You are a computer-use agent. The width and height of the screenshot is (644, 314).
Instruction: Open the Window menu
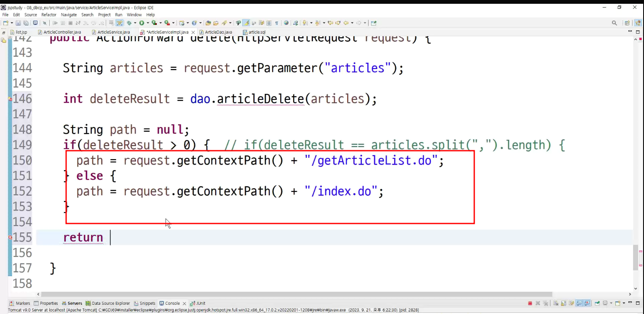coord(134,15)
